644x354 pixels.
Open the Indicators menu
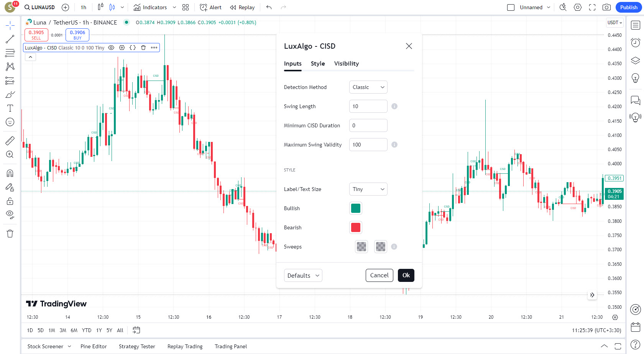click(150, 7)
